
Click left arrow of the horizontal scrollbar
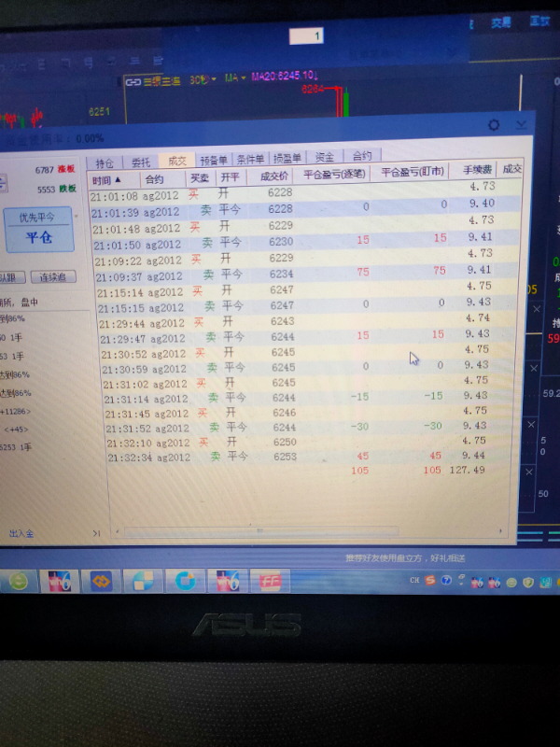[x=118, y=530]
